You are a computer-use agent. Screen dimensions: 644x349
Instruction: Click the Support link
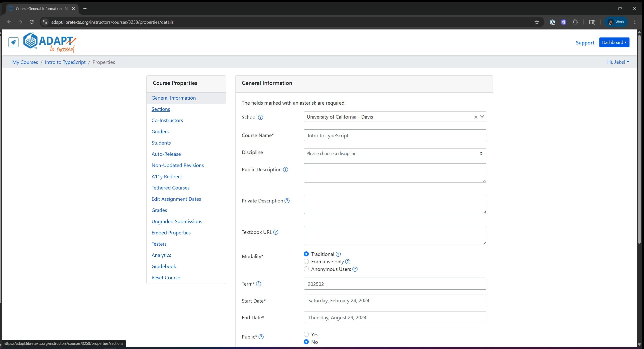click(x=585, y=43)
